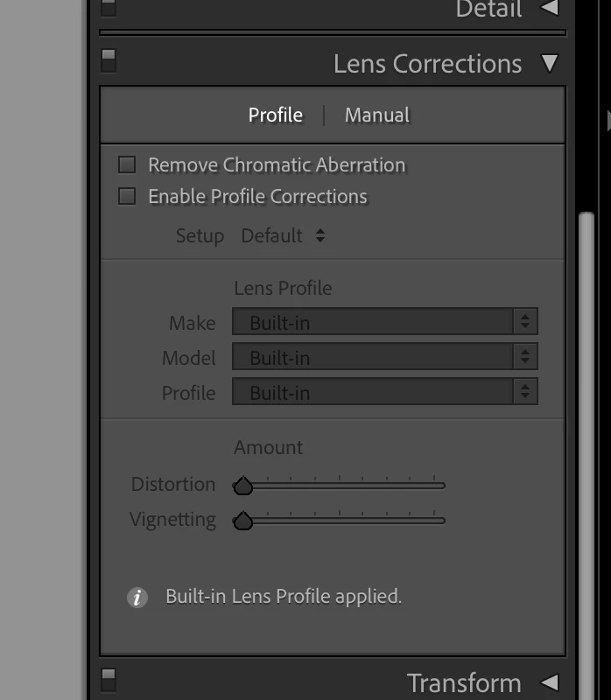Click the right panel vertical scrollbar

586,455
